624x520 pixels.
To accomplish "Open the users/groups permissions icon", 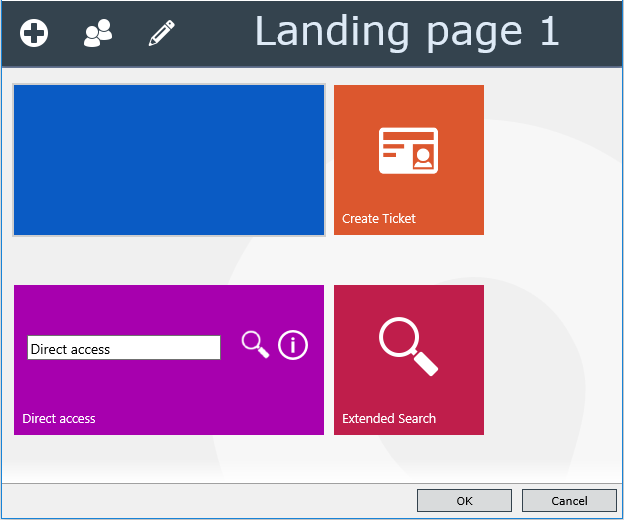I will [98, 33].
